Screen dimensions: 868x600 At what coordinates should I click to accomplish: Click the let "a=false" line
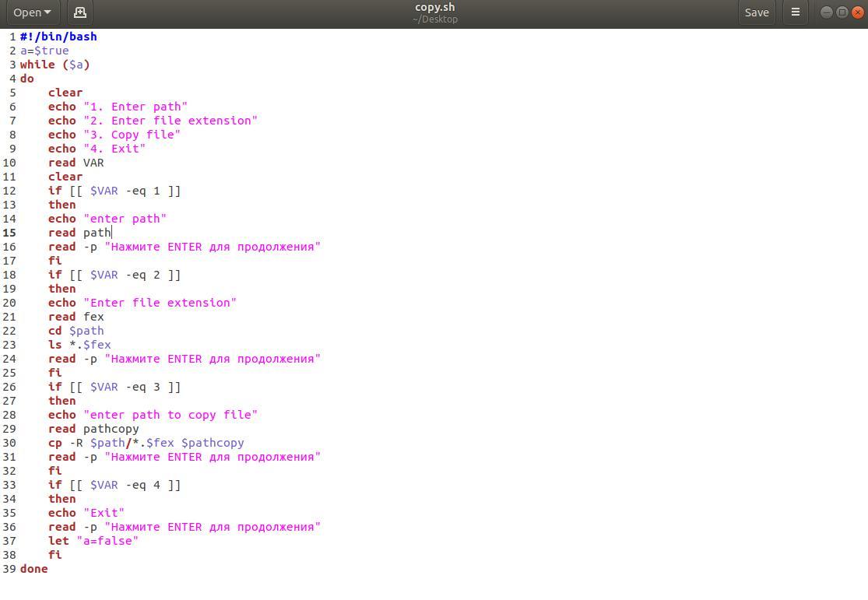(93, 542)
